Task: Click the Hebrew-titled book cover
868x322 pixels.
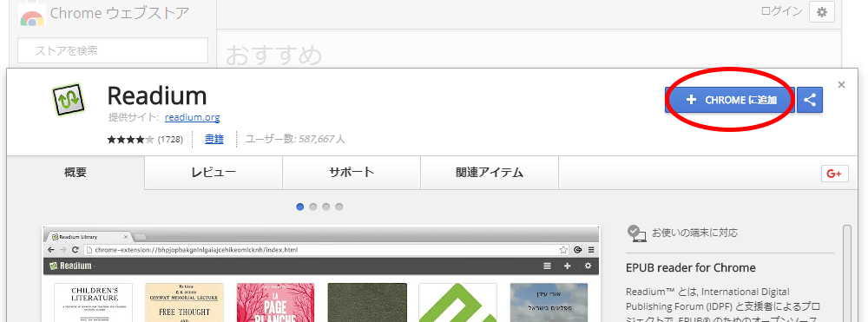Action: point(549,303)
